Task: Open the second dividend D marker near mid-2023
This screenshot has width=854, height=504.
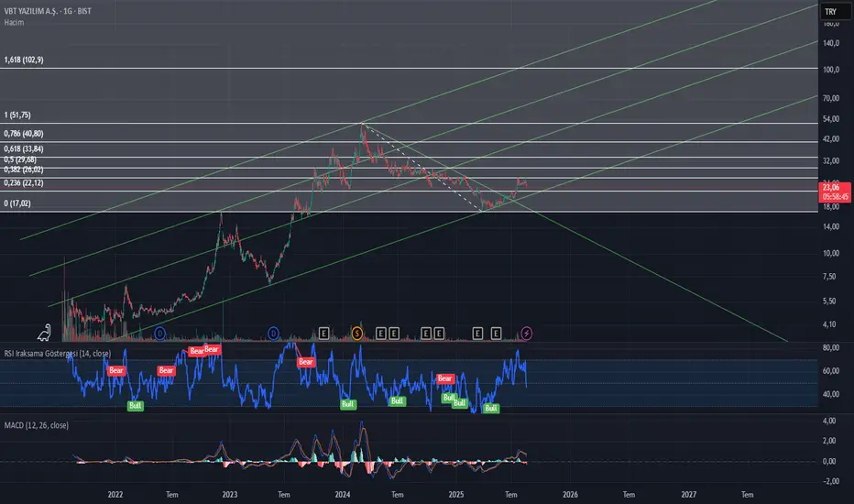Action: pos(273,333)
